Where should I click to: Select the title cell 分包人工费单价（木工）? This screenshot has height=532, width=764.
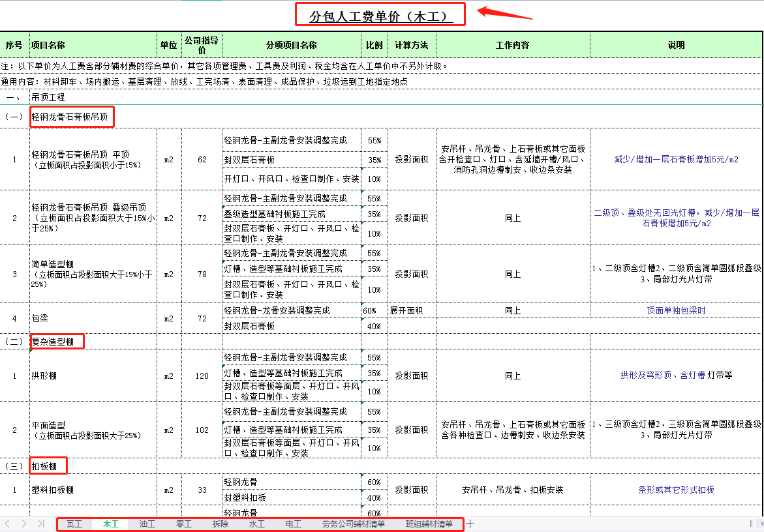[380, 16]
